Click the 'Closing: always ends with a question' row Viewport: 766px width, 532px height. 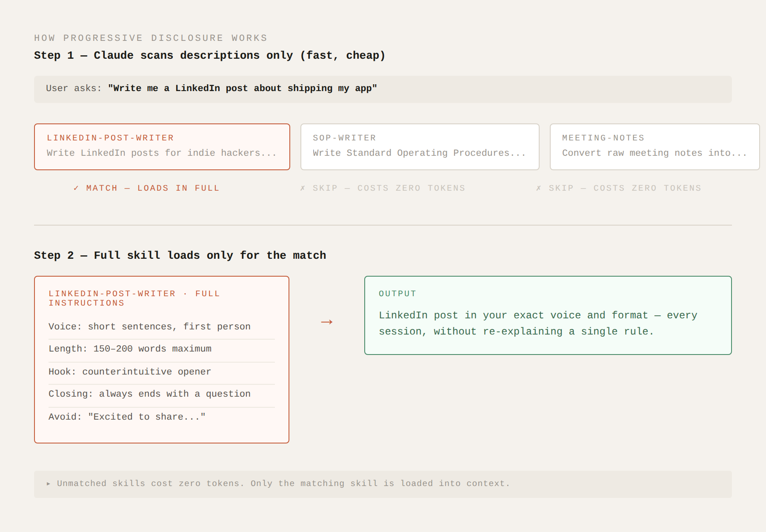point(162,394)
